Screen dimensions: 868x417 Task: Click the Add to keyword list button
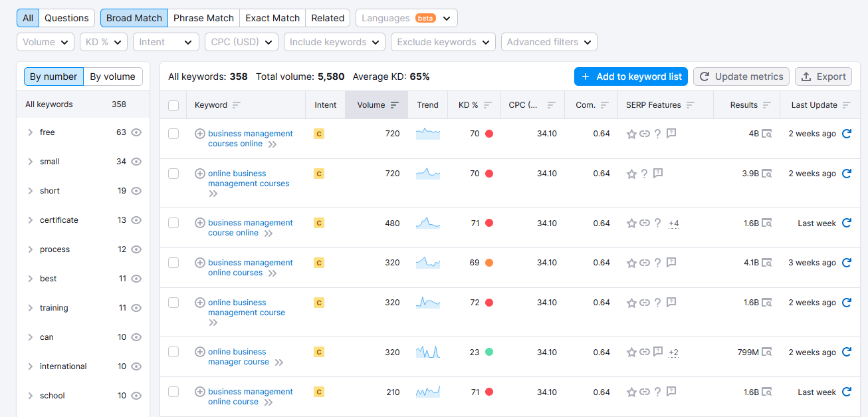(631, 76)
